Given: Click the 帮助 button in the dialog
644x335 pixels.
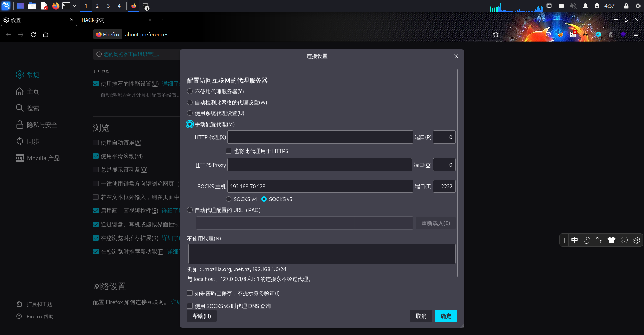Looking at the screenshot, I should coord(202,316).
